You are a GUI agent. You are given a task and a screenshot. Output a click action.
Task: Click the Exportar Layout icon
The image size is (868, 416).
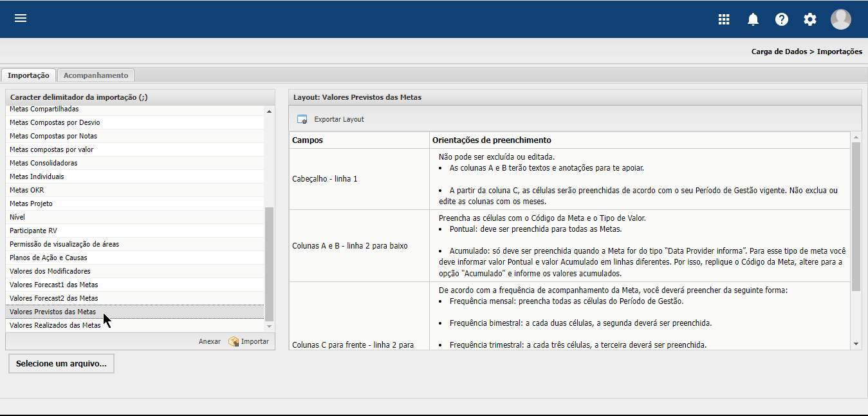point(302,119)
